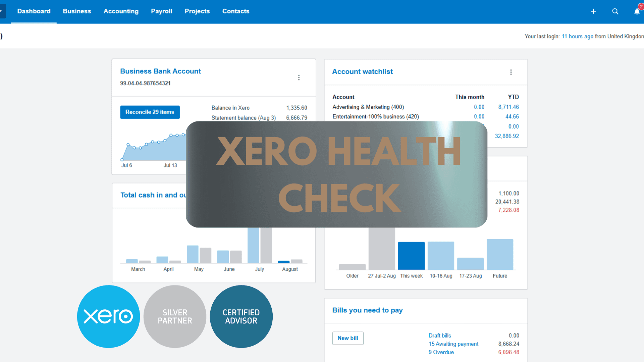Open Bills you need to pay link
The width and height of the screenshot is (644, 362).
[x=367, y=310]
